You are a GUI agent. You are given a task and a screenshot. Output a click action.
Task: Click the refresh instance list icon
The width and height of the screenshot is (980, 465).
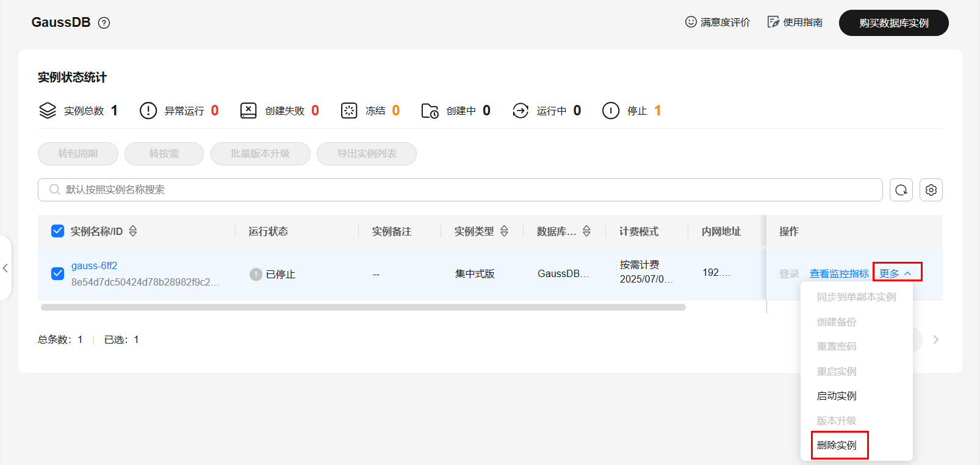point(901,190)
